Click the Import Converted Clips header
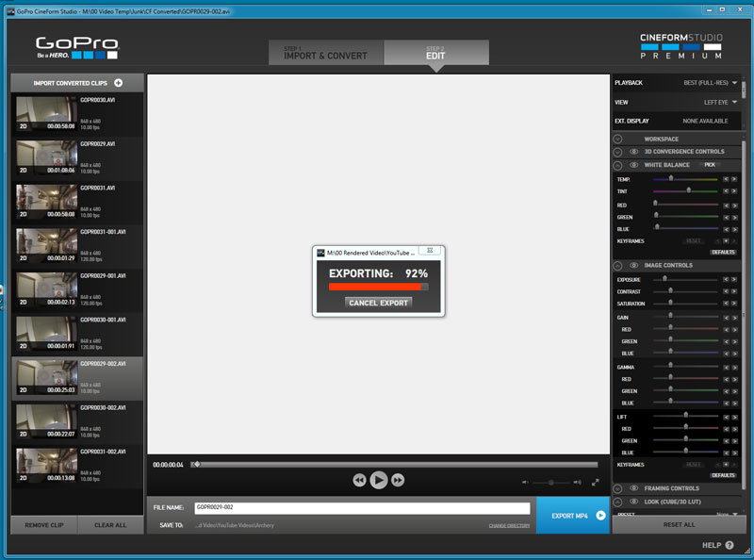 tap(77, 83)
